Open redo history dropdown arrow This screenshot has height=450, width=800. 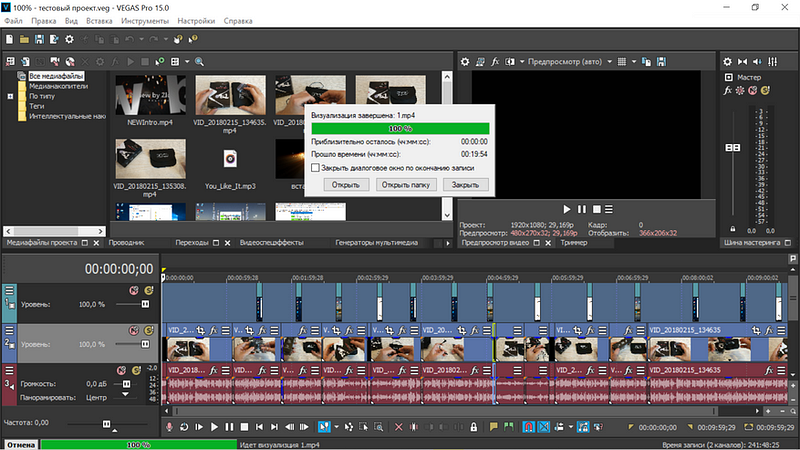(166, 39)
